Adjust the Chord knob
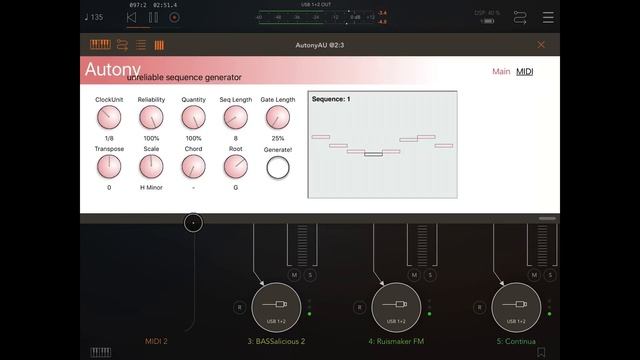640x360 pixels. pos(193,167)
